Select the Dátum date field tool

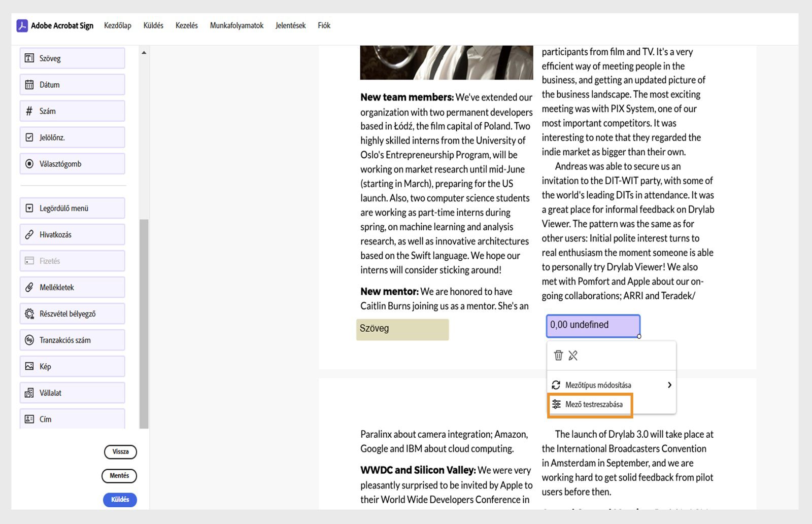(x=73, y=85)
